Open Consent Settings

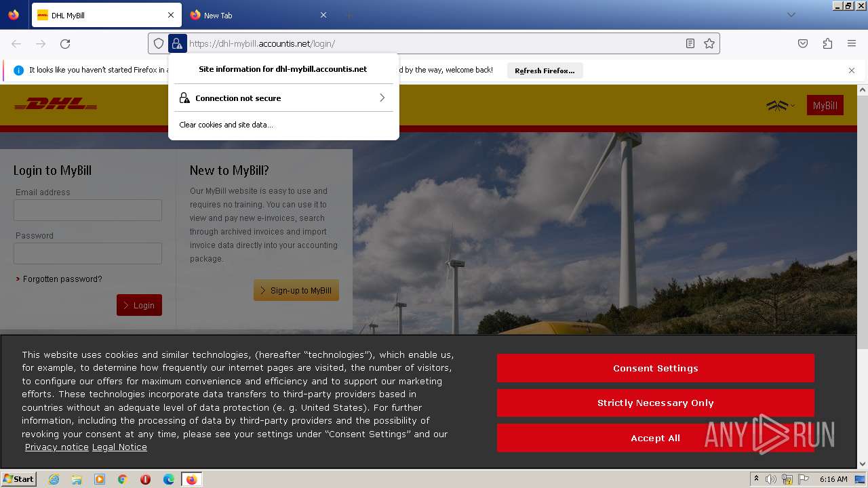pyautogui.click(x=656, y=368)
